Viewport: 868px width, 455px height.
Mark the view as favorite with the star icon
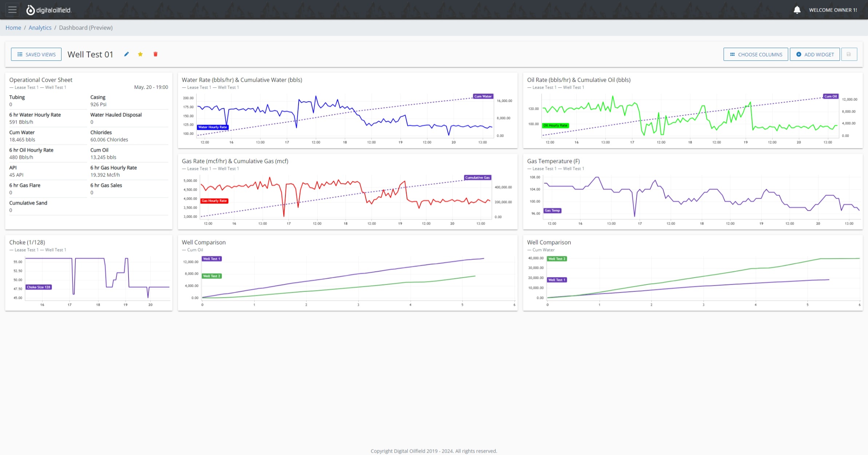[141, 54]
